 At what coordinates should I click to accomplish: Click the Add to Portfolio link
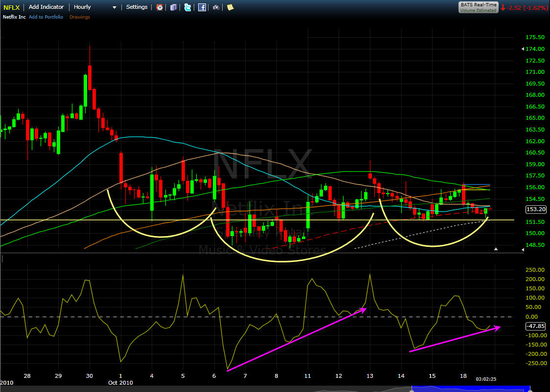[x=46, y=17]
